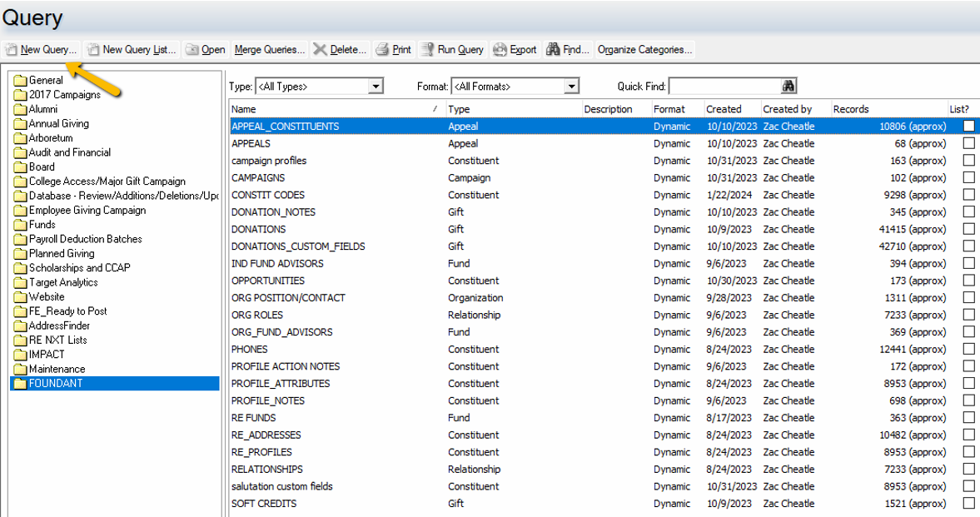Viewport: 980px width, 517px height.
Task: Click Merge Queries button
Action: 269,50
